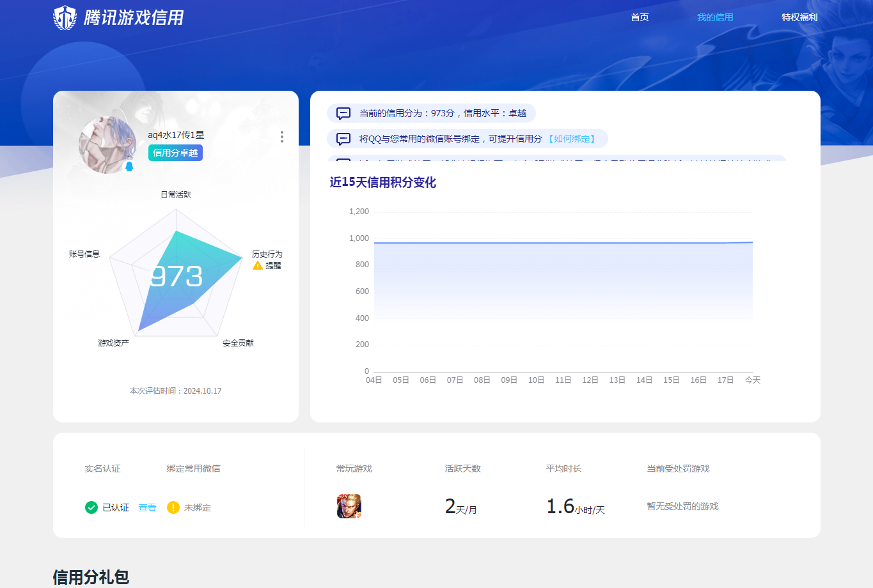Viewport: 873px width, 588px height.
Task: Open the three-dot menu on profile card
Action: [x=281, y=137]
